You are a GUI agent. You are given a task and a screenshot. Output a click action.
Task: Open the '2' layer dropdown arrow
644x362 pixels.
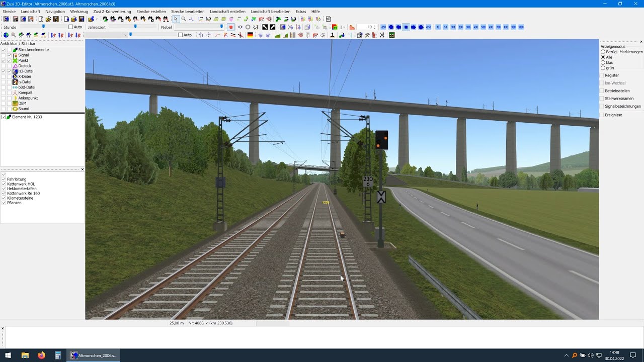pyautogui.click(x=345, y=27)
